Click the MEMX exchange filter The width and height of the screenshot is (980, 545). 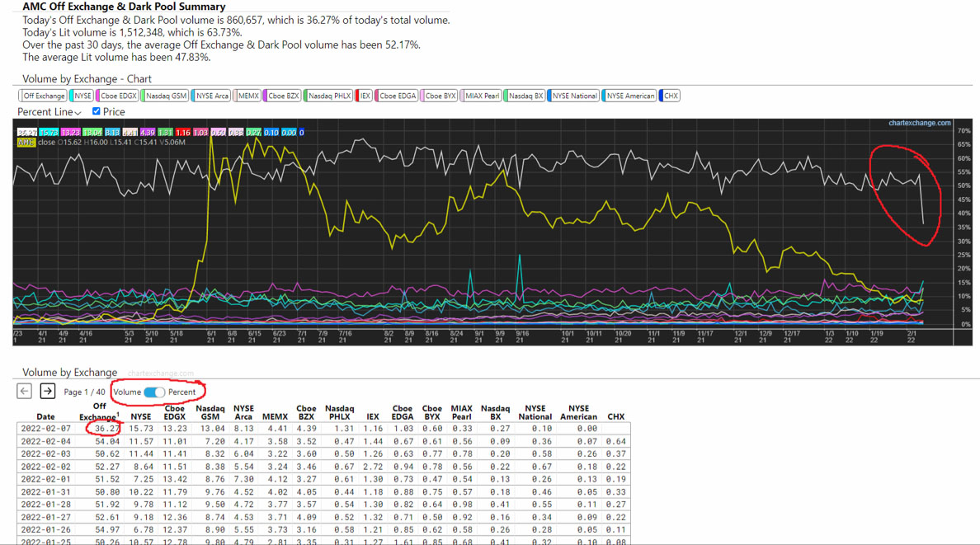247,95
